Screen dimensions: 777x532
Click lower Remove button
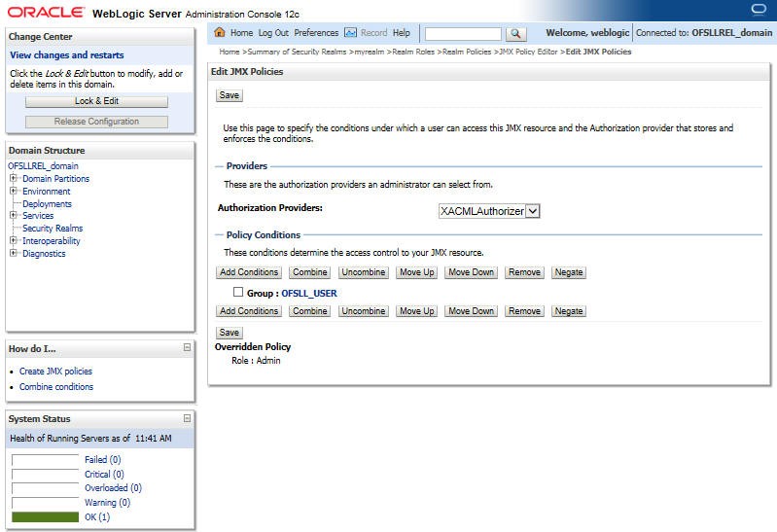[524, 311]
